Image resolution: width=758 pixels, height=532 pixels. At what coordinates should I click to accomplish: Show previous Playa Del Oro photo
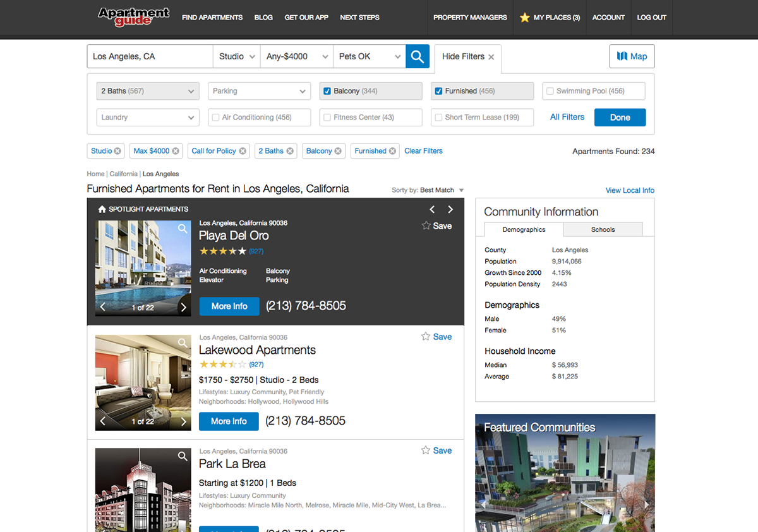(x=103, y=307)
